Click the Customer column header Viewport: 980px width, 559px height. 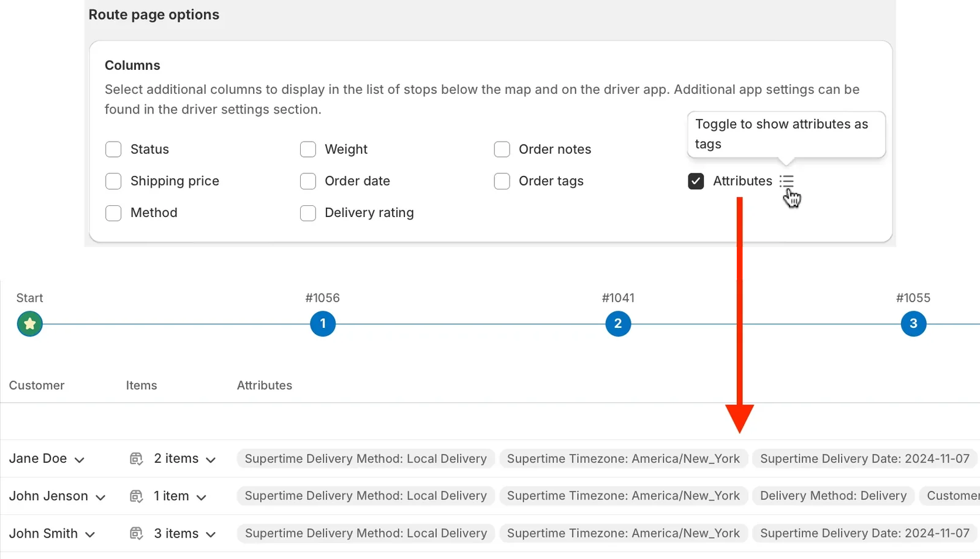pyautogui.click(x=37, y=386)
